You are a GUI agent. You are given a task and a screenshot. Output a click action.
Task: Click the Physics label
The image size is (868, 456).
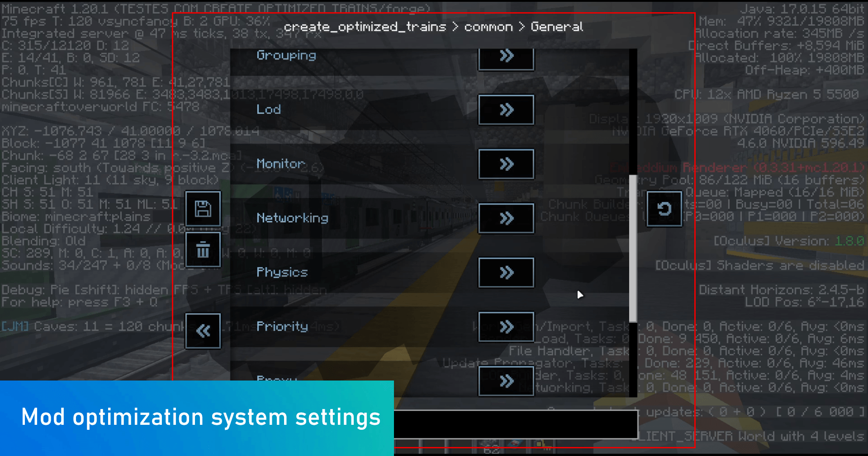[282, 273]
